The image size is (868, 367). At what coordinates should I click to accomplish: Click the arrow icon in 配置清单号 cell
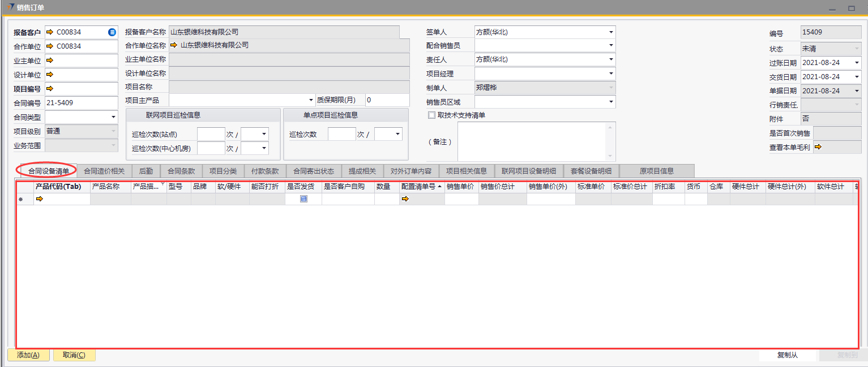pyautogui.click(x=405, y=199)
